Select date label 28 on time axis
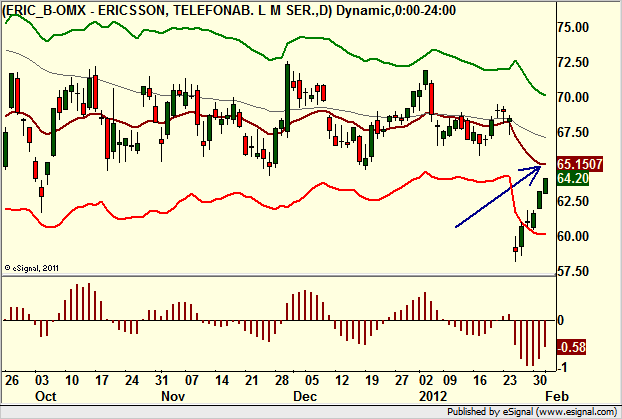This screenshot has width=622, height=419. [x=282, y=381]
